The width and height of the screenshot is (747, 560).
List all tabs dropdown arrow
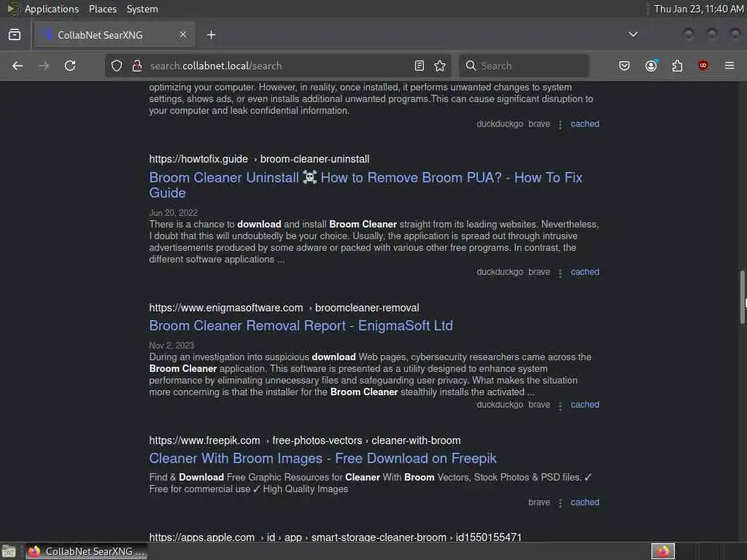tap(633, 34)
